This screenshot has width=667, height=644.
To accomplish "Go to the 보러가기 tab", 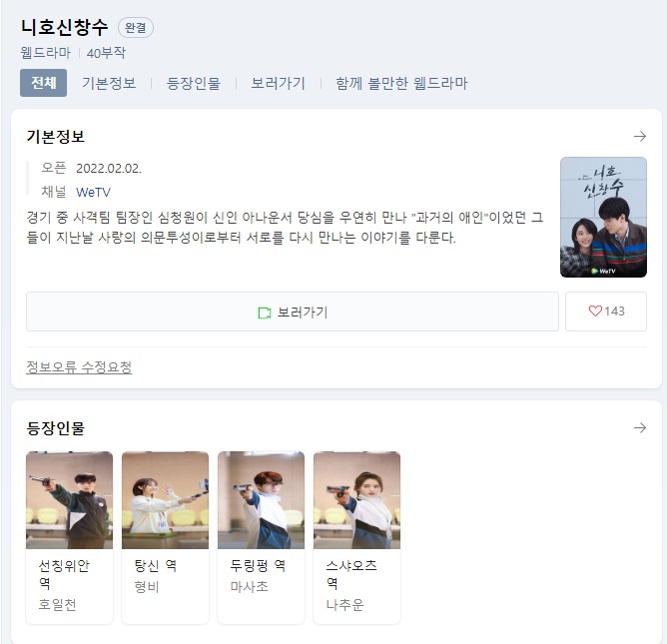I will (x=279, y=83).
